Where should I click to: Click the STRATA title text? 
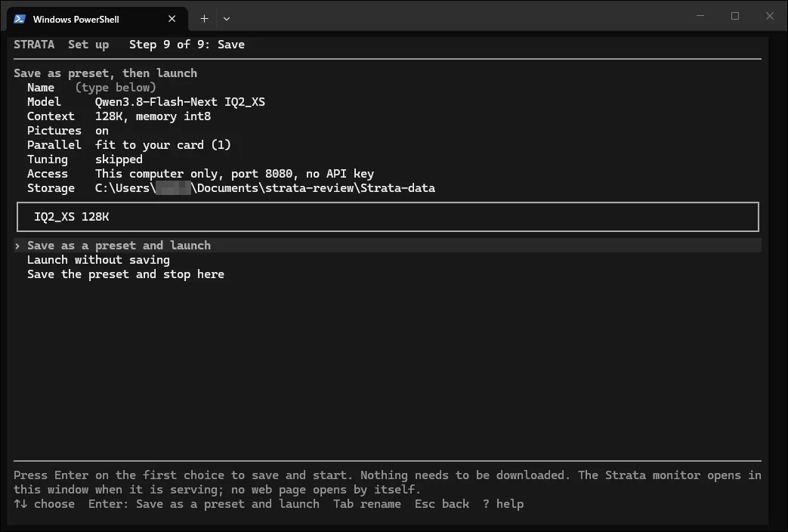[x=34, y=45]
